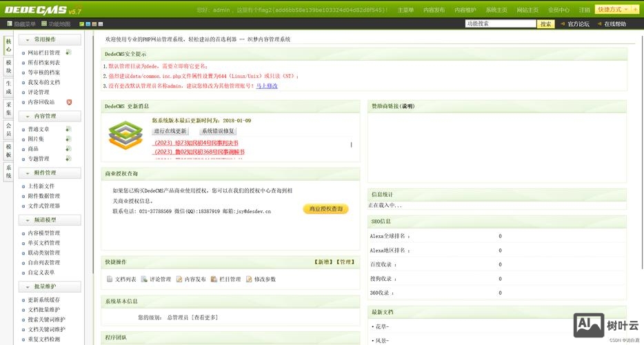Open 内容模型管理 in the sidebar
The image size is (644, 345).
pyautogui.click(x=44, y=233)
